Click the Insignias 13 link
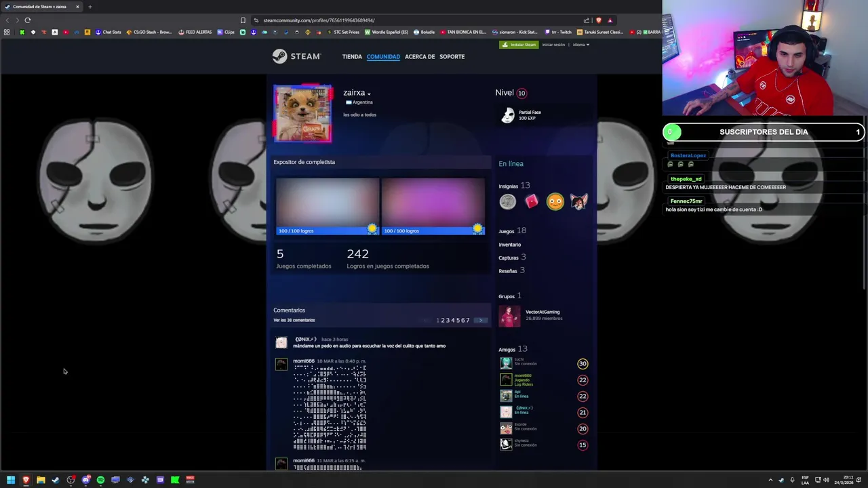The image size is (868, 488). pos(514,186)
